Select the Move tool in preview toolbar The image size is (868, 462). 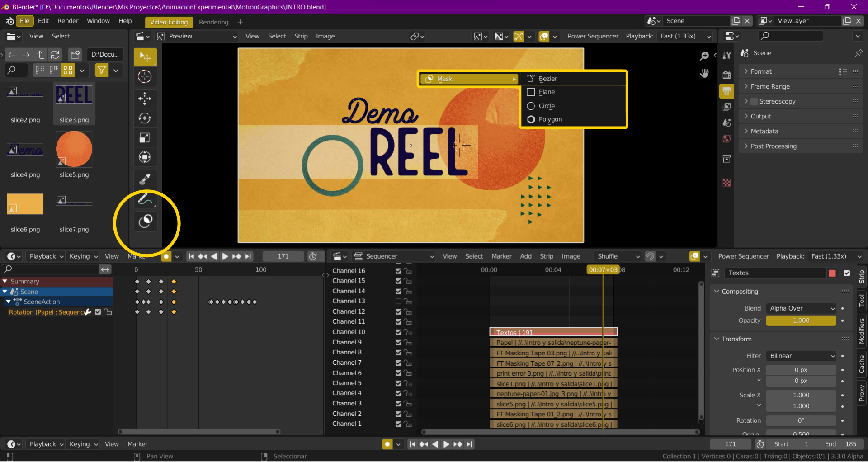(x=145, y=98)
